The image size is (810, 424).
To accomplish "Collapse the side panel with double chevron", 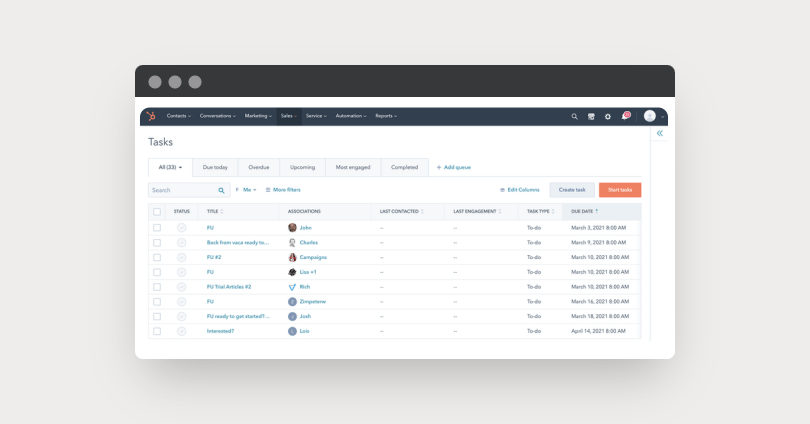I will point(660,133).
